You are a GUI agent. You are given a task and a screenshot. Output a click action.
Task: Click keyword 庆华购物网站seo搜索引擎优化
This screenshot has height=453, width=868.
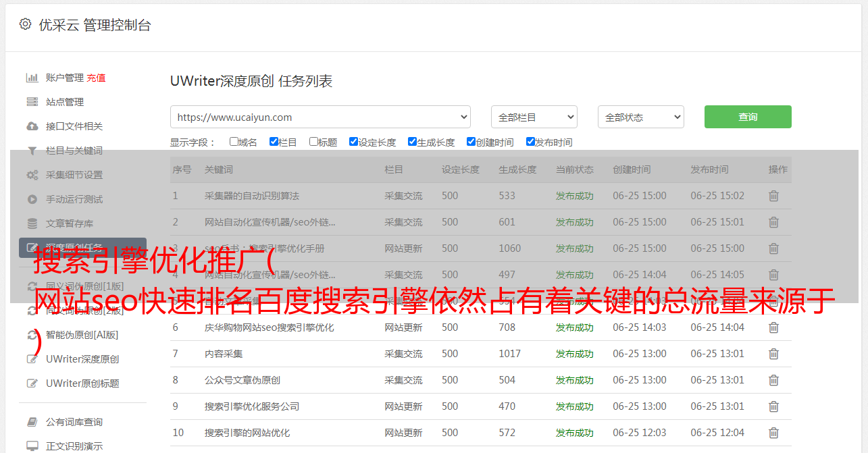(270, 327)
